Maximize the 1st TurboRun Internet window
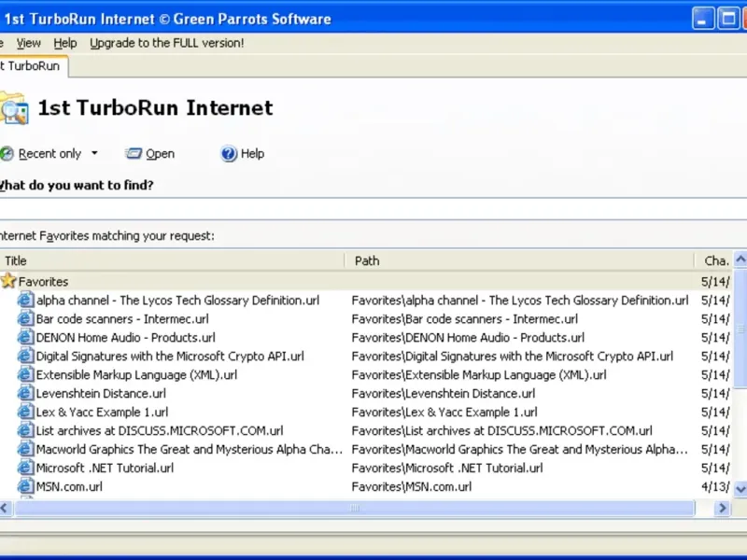 click(x=728, y=19)
